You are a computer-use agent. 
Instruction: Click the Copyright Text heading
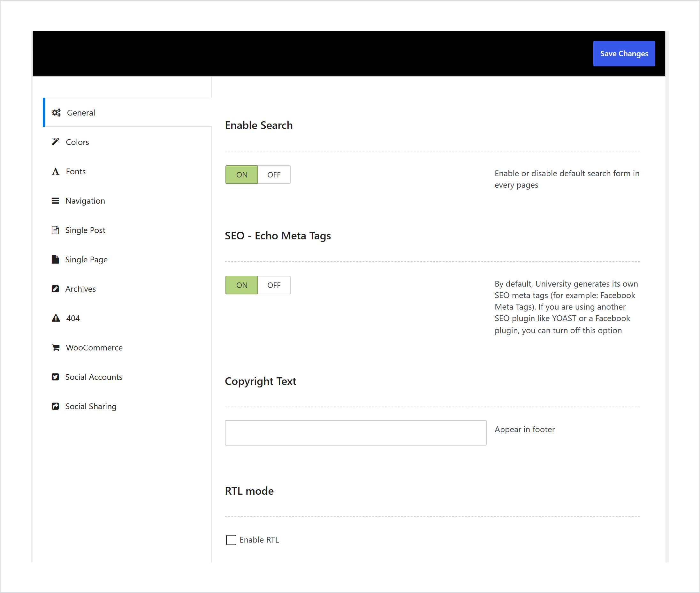click(x=260, y=381)
